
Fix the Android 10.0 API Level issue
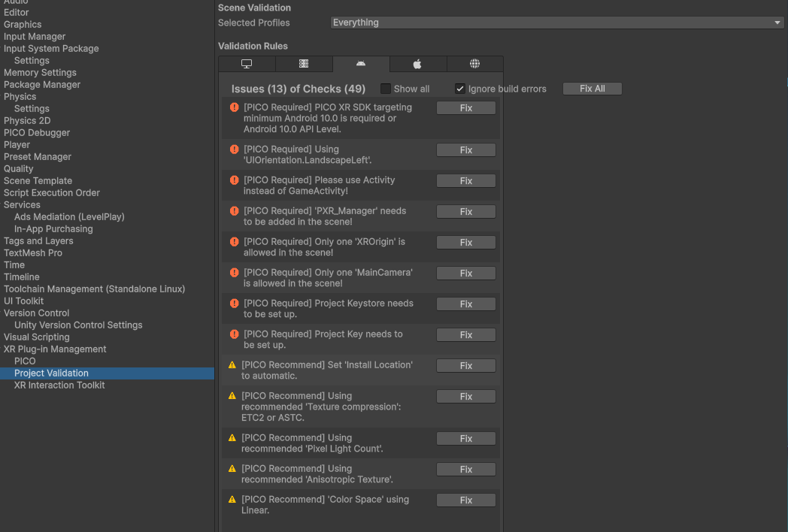[x=466, y=108]
